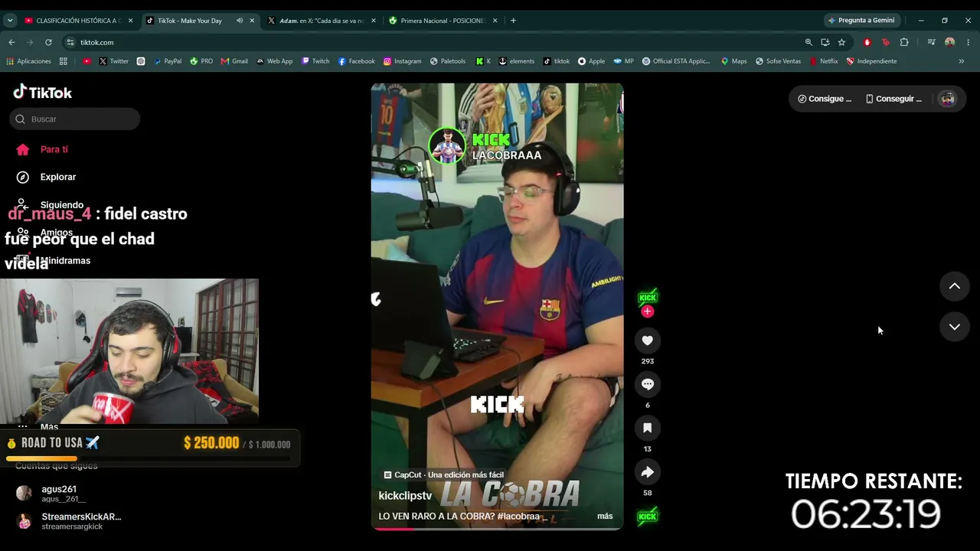Viewport: 980px width, 551px height.
Task: Click the TikTok logo in the sidebar
Action: (x=43, y=93)
